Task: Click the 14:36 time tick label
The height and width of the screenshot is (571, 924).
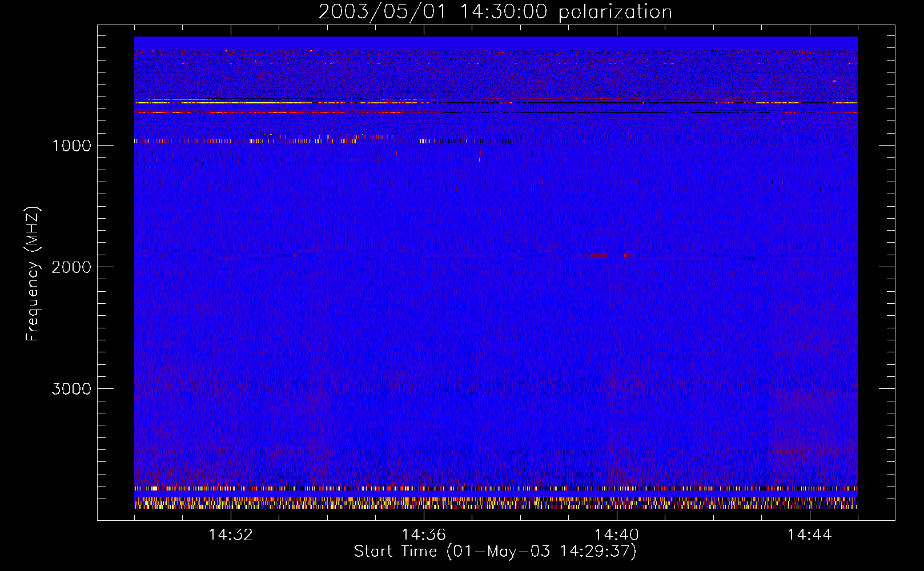Action: pos(424,535)
